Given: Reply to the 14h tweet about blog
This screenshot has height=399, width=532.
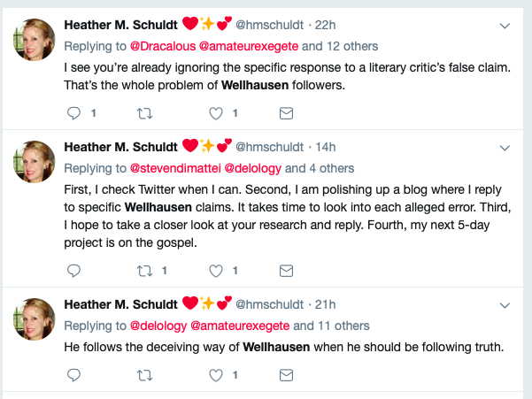Looking at the screenshot, I should click(x=74, y=270).
